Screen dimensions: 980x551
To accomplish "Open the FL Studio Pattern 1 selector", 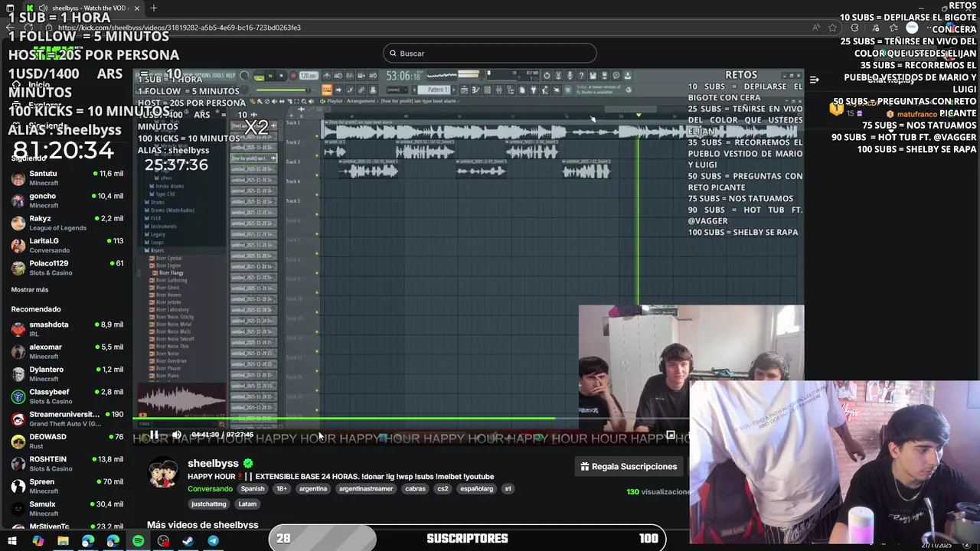I will [x=437, y=90].
